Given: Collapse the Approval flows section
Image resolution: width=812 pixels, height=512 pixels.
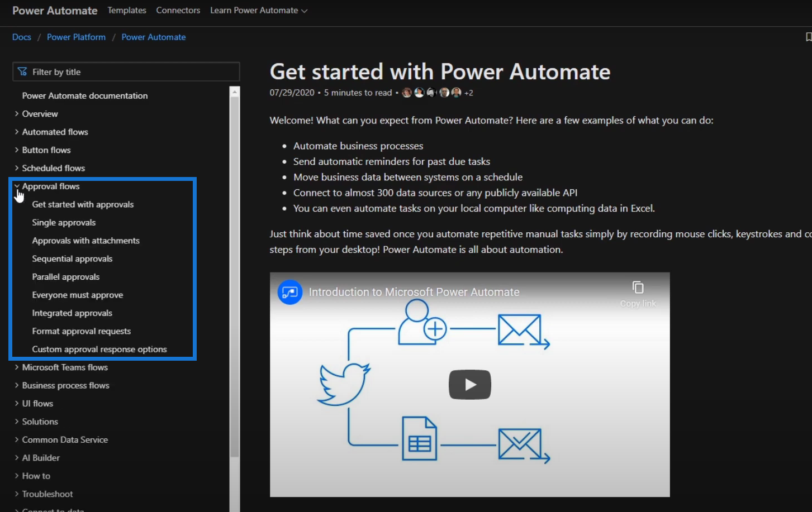Looking at the screenshot, I should coord(51,186).
